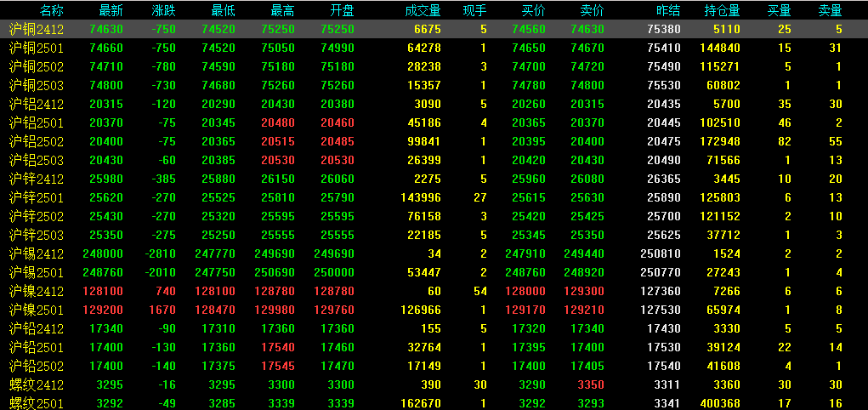Screen dimensions: 868x410
Task: Click 沪锌2501 current lot value 27
Action: pyautogui.click(x=480, y=198)
